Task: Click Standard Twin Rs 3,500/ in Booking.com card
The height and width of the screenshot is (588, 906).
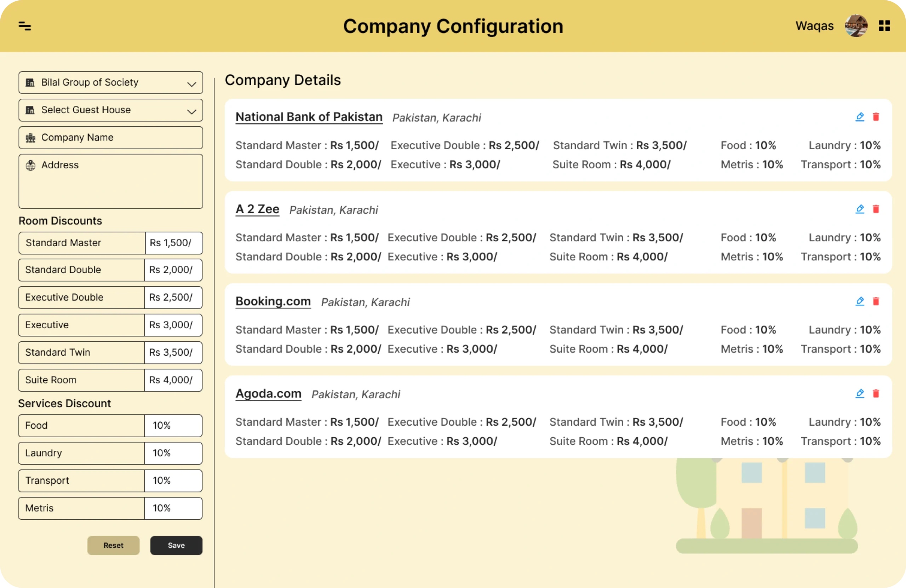Action: click(616, 330)
